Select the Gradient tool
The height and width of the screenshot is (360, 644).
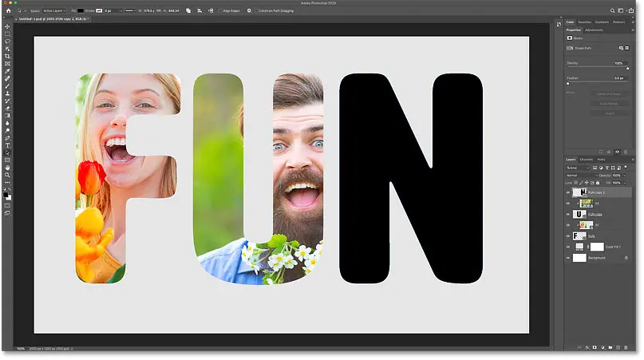click(x=7, y=116)
